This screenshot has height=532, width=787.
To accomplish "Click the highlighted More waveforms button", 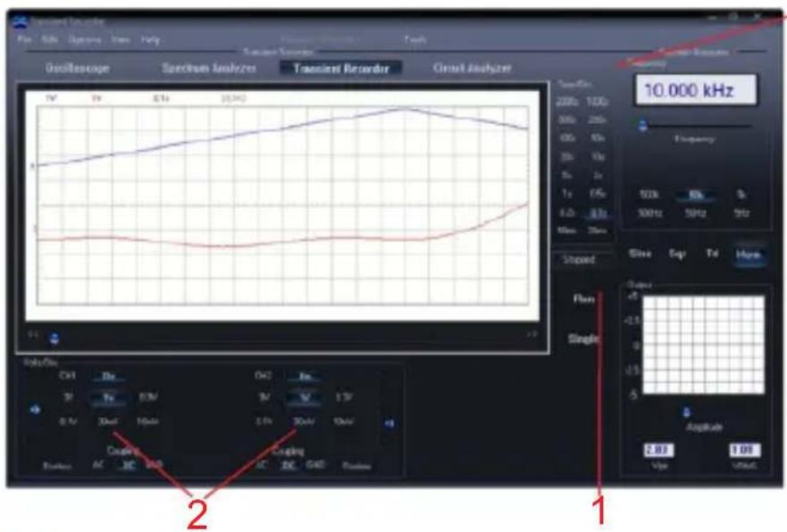I will coord(748,254).
